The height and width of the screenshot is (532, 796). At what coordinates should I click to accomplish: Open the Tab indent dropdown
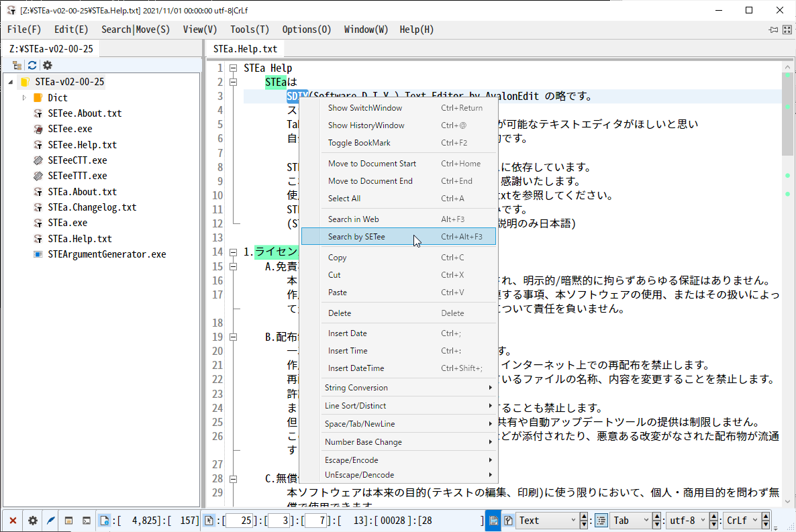(630, 521)
